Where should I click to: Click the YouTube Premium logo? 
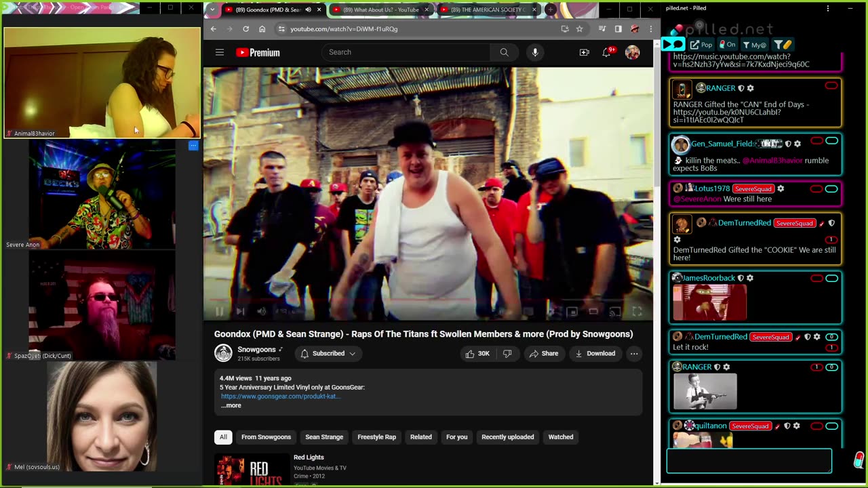pos(258,52)
